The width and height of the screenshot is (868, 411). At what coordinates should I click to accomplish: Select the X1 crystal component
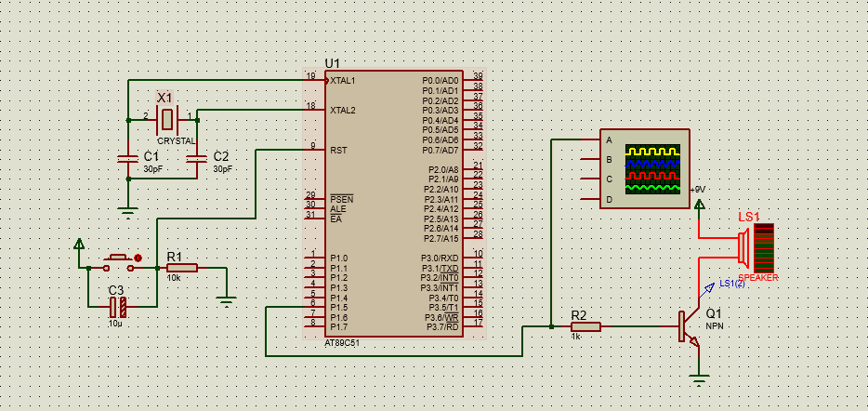[x=166, y=118]
